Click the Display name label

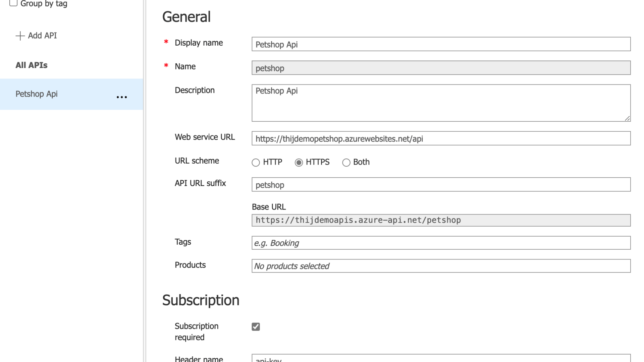click(199, 43)
